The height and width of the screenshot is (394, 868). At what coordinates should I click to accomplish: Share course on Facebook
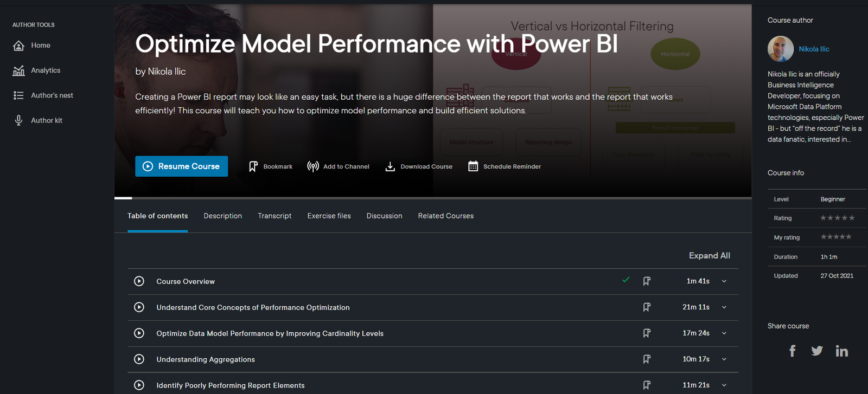click(793, 351)
